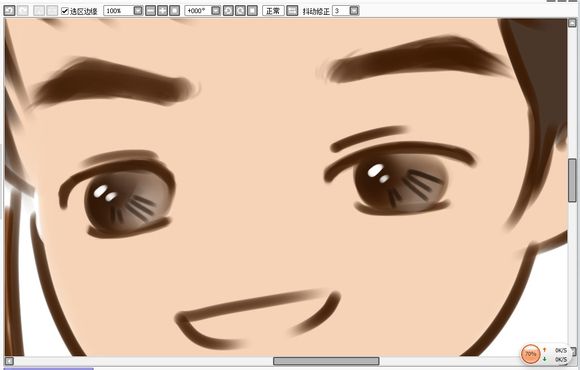
Task: Click the Undo icon in the toolbar
Action: tap(9, 10)
